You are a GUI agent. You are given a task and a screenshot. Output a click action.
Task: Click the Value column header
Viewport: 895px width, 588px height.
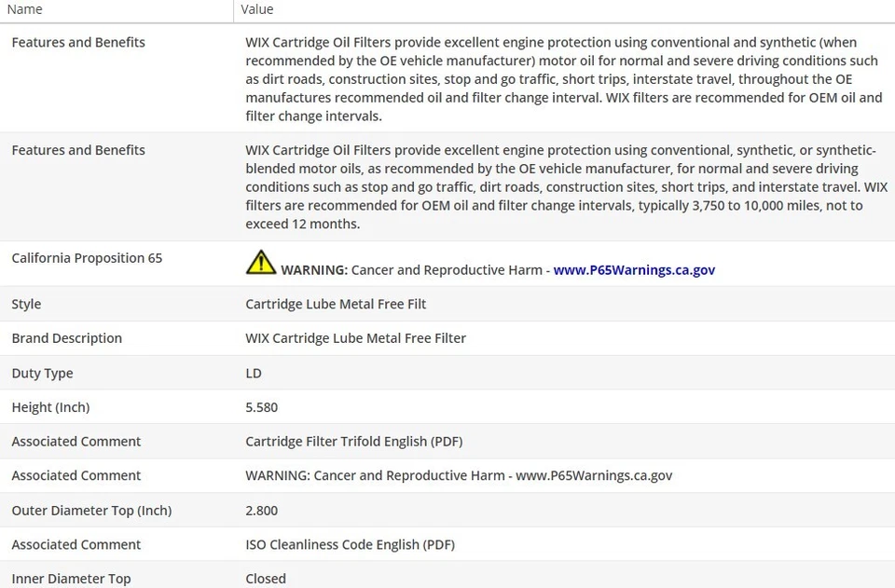tap(257, 9)
